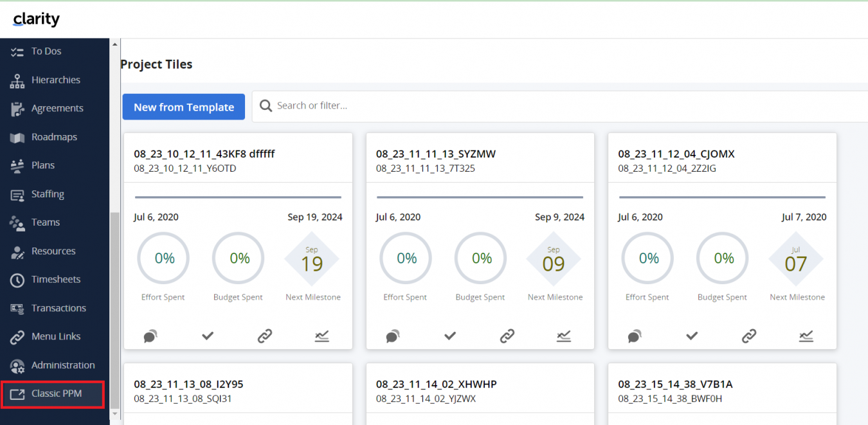Viewport: 868px width, 425px height.
Task: Click the New from Template button
Action: click(x=183, y=107)
